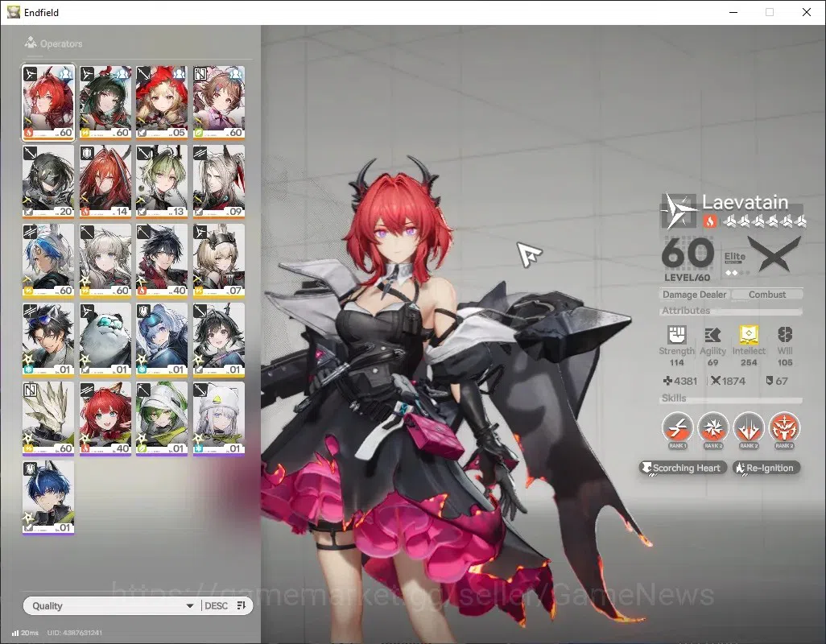Click the HP stat value 4381
The height and width of the screenshot is (644, 826).
pos(685,381)
